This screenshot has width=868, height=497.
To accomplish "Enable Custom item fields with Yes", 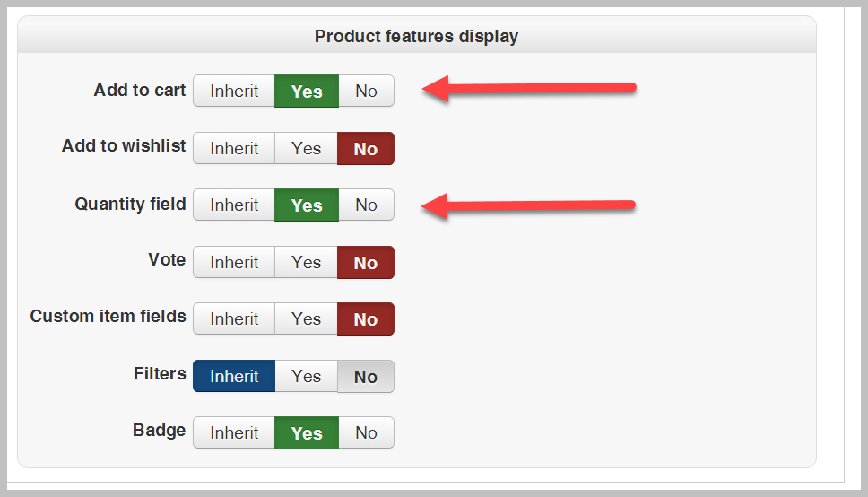I will 306,318.
